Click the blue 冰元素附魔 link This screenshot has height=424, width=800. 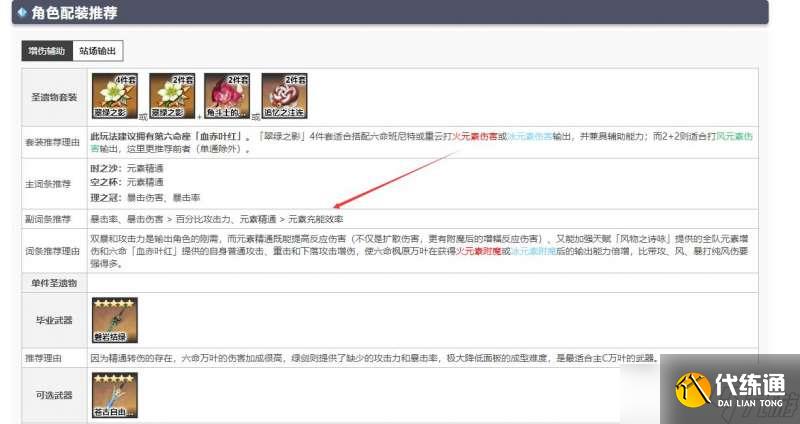tap(534, 251)
